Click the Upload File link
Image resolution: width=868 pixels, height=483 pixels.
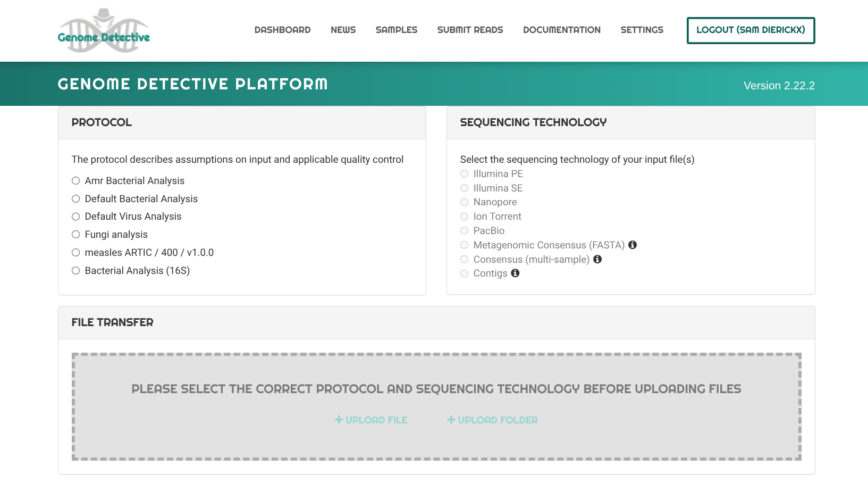pyautogui.click(x=371, y=420)
